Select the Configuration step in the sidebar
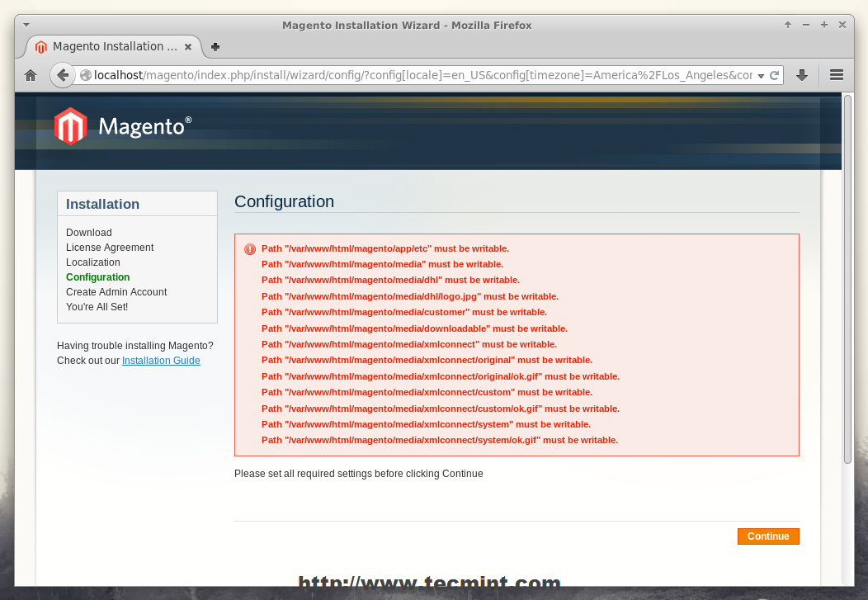This screenshot has height=600, width=868. [x=97, y=277]
